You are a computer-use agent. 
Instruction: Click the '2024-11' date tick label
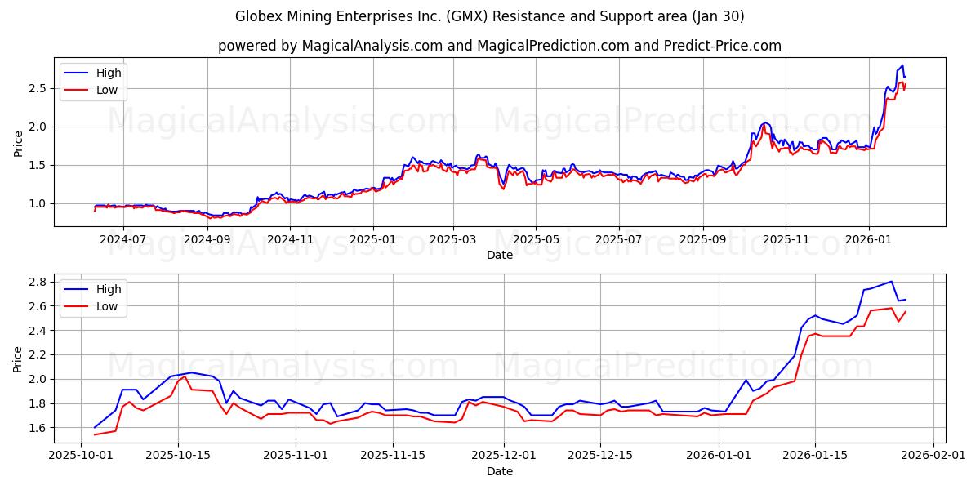coord(290,240)
